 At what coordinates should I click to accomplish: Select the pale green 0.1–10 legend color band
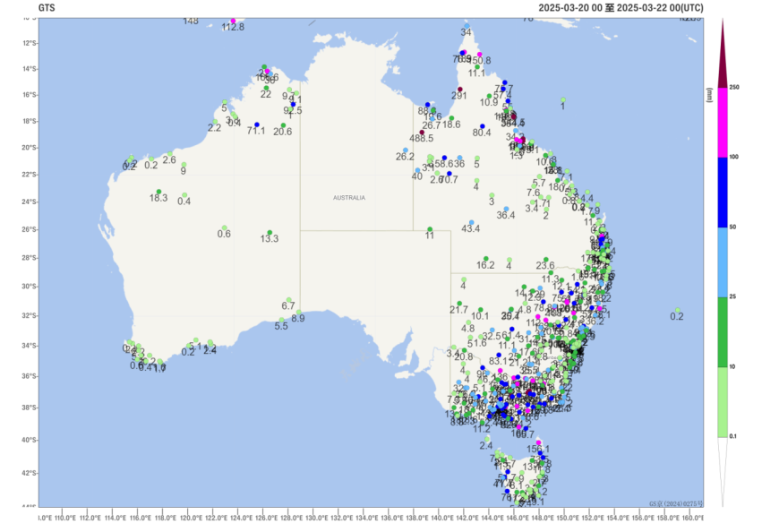pos(723,402)
